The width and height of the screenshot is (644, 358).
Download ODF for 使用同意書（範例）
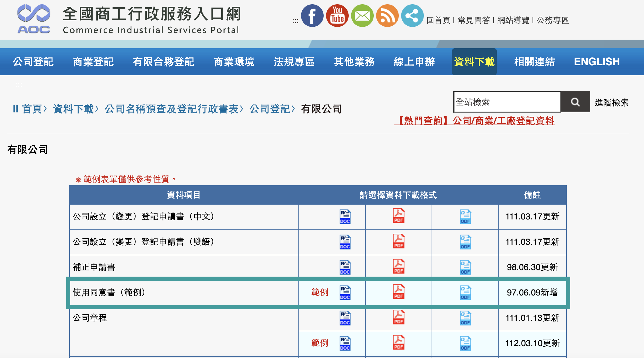[x=465, y=293]
